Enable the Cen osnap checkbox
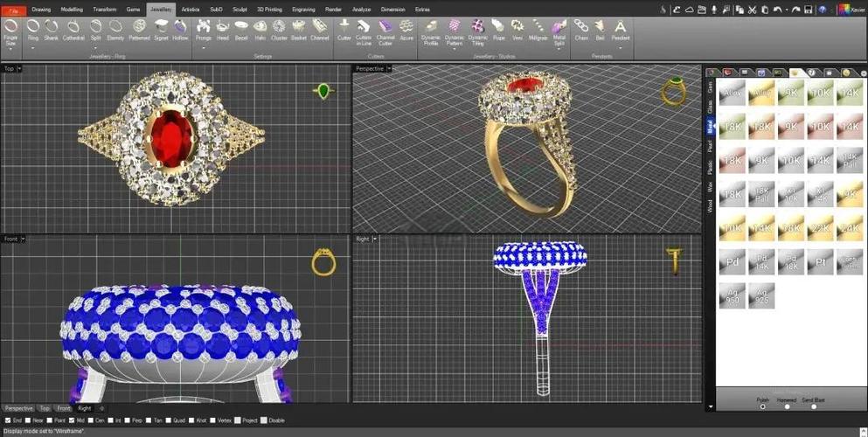 pyautogui.click(x=91, y=420)
